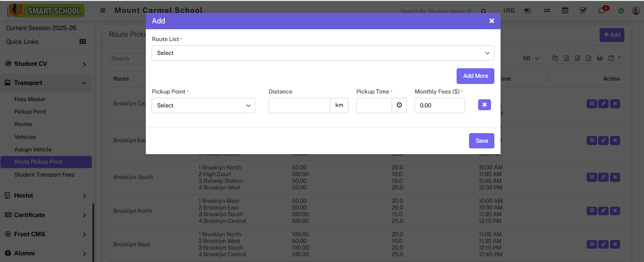Go to Student Transport Fees menu item
Viewport: 644px width, 262px height.
click(44, 175)
